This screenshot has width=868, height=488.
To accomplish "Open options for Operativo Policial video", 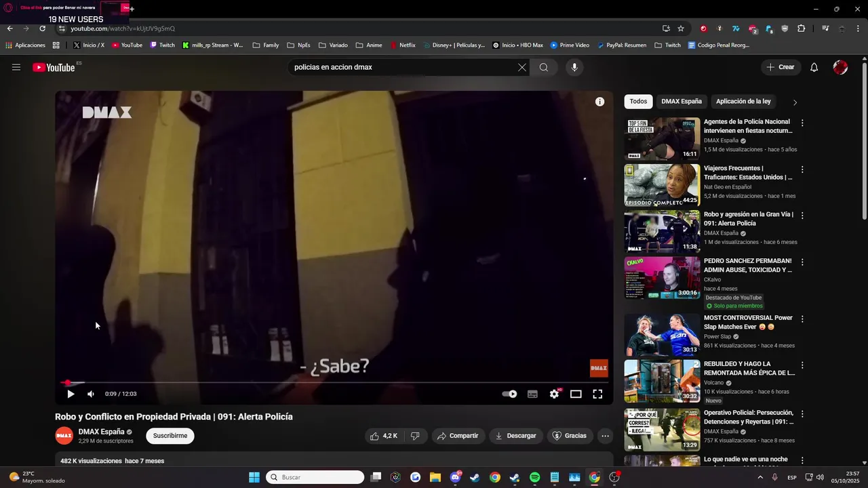I will [802, 413].
